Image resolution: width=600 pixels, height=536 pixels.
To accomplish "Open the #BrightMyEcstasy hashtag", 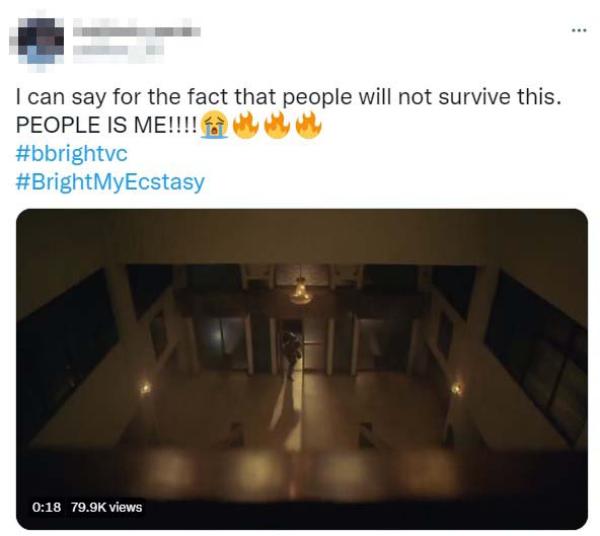I will [x=110, y=181].
